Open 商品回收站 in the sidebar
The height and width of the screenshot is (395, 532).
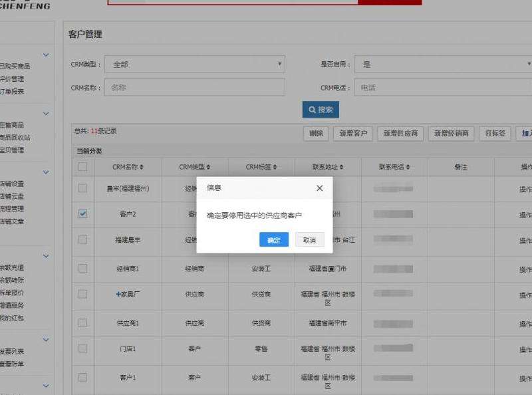(x=15, y=138)
